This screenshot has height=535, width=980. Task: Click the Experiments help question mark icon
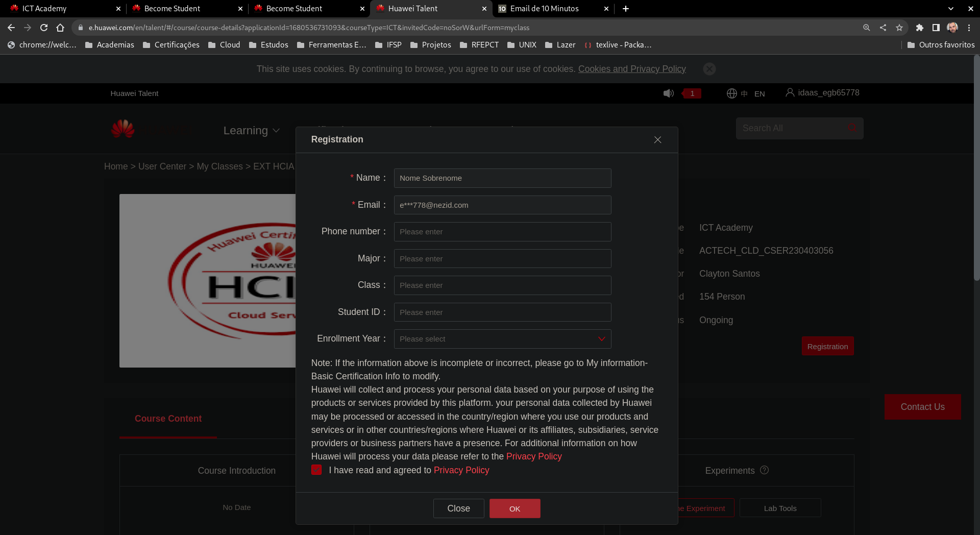[x=764, y=470]
